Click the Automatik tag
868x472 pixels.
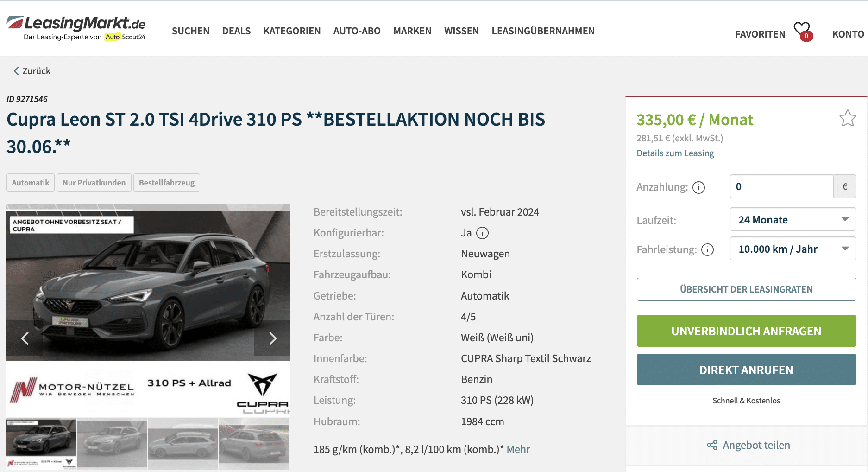(x=31, y=183)
